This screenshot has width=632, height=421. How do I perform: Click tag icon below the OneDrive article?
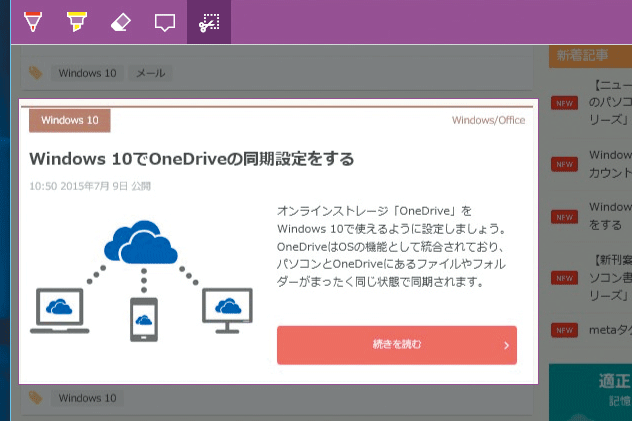pyautogui.click(x=35, y=398)
